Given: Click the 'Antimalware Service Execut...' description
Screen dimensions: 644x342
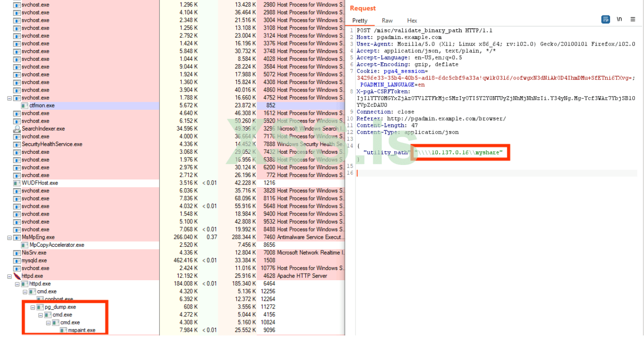Looking at the screenshot, I should click(310, 237).
